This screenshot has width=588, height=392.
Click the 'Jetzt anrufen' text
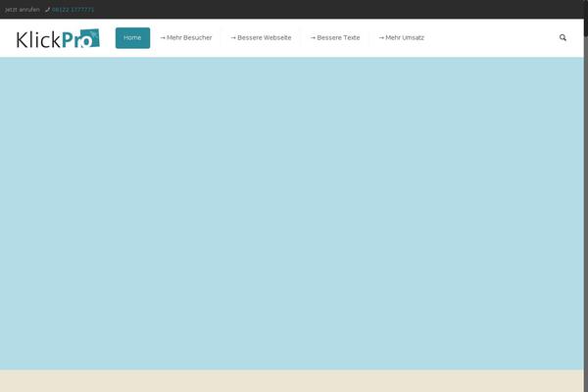pos(23,10)
